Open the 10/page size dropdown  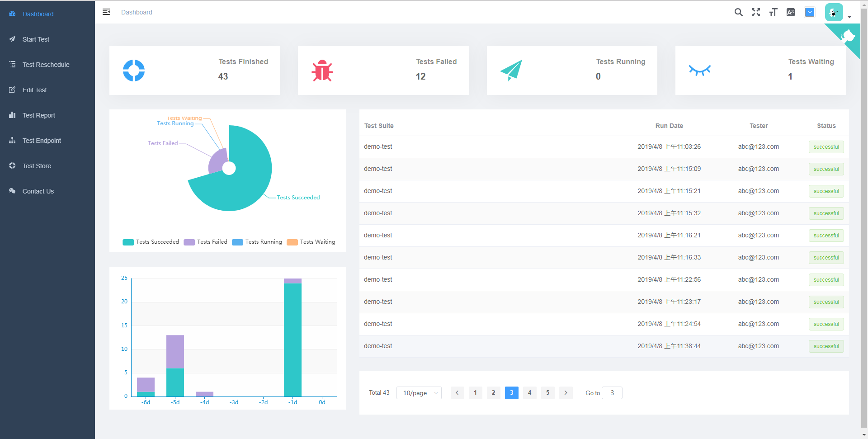coord(419,393)
